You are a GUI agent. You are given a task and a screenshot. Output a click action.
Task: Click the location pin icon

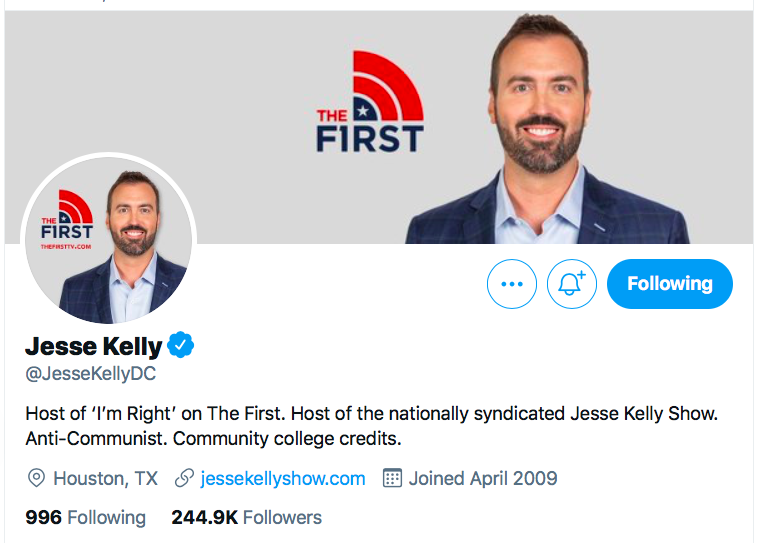(x=37, y=478)
